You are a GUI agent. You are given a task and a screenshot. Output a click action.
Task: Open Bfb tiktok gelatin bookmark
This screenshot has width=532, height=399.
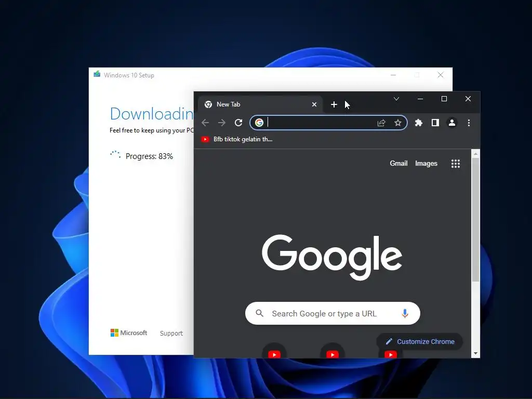coord(237,139)
